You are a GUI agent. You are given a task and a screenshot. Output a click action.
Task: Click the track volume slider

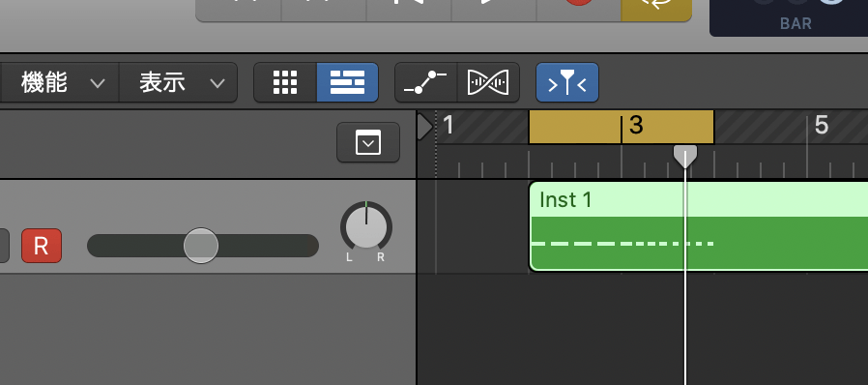203,246
